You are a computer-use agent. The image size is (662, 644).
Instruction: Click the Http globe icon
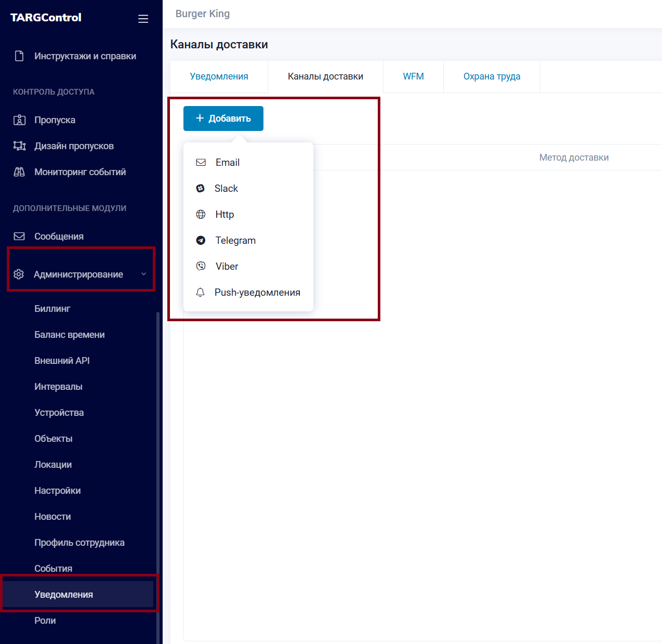[201, 215]
